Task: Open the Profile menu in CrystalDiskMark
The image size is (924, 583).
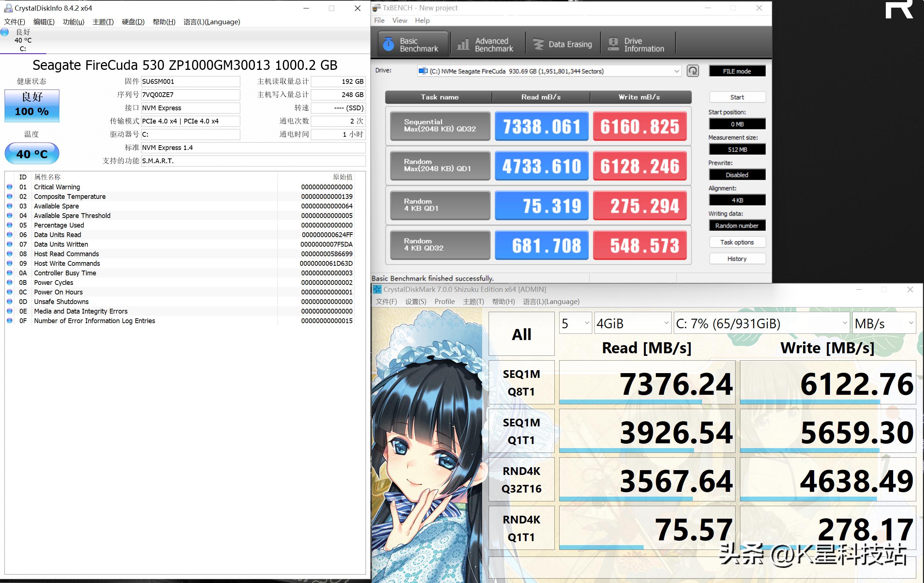Action: coord(444,302)
